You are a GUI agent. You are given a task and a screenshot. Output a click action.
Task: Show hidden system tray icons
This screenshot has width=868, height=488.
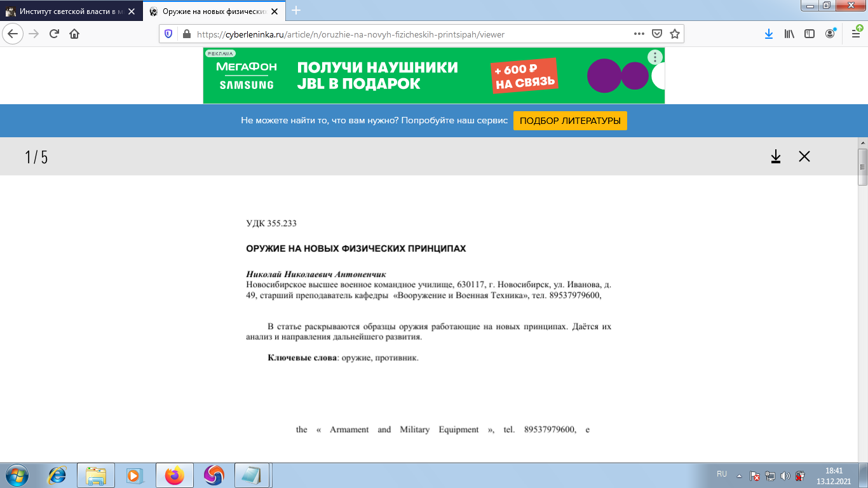(x=739, y=475)
